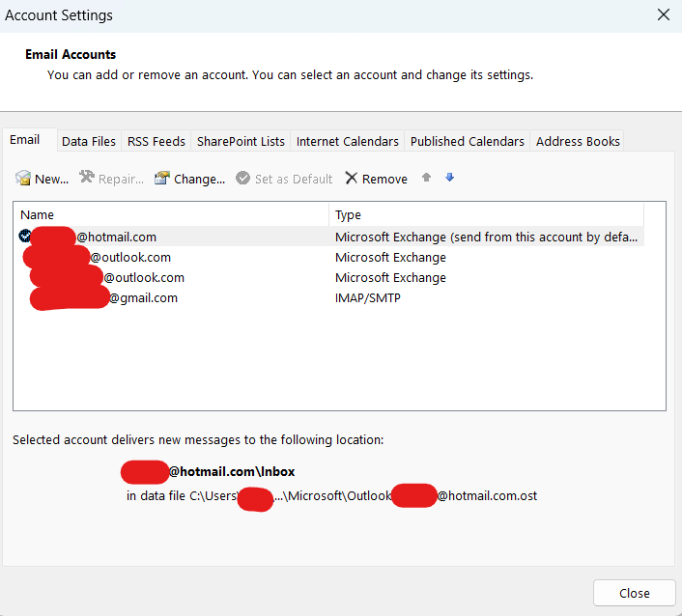The height and width of the screenshot is (616, 682).
Task: Open the Internet Calendars tab
Action: [x=348, y=141]
